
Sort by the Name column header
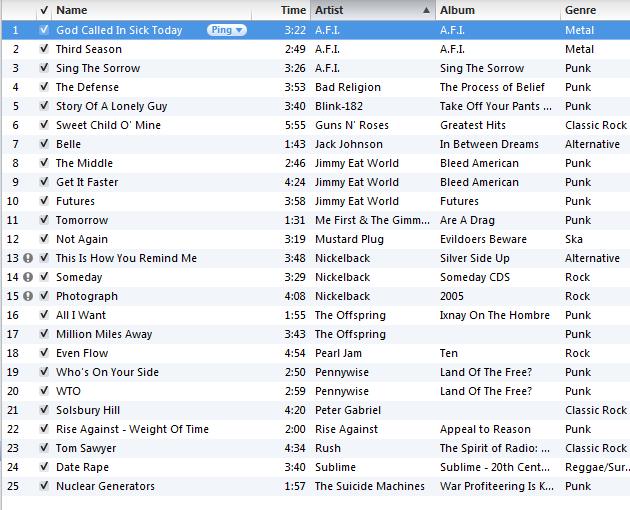click(x=151, y=10)
